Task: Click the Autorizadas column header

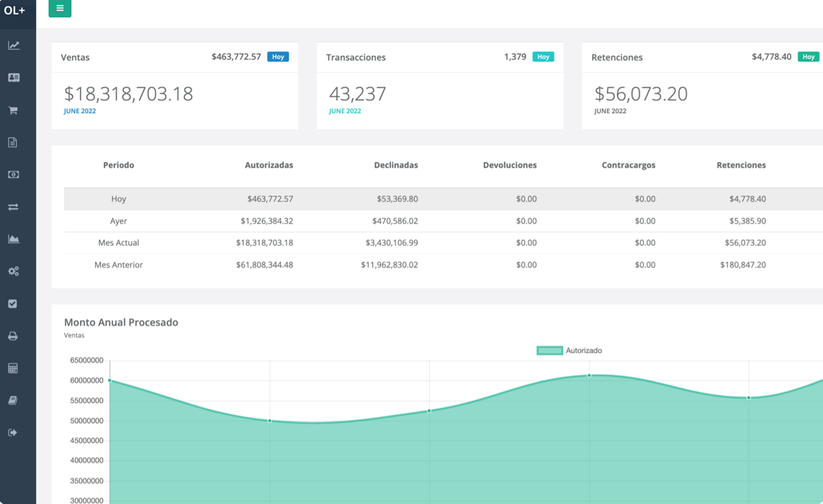Action: pos(269,165)
